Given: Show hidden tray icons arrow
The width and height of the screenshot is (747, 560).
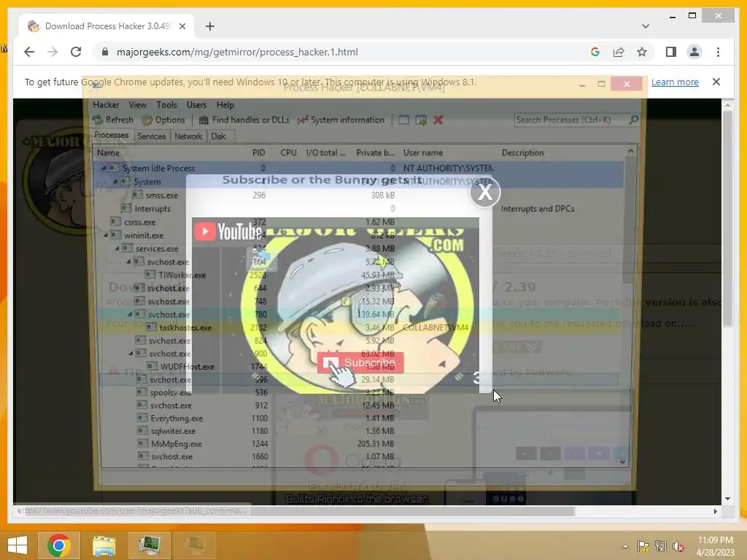Looking at the screenshot, I should coord(625,546).
